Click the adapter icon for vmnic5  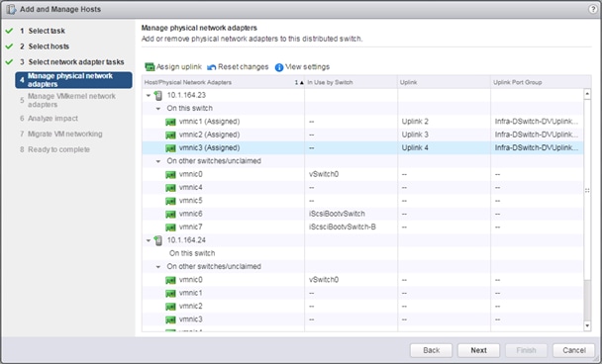coord(170,201)
